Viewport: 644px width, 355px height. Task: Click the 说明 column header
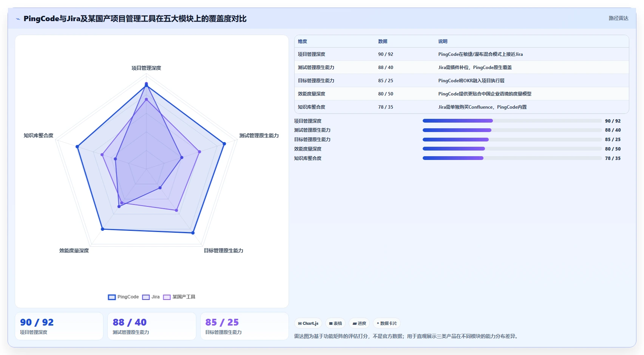(x=443, y=41)
